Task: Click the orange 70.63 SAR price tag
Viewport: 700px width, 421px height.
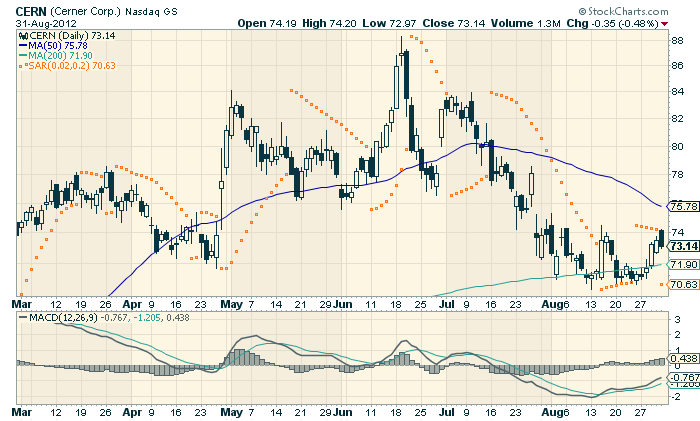Action: coord(682,284)
